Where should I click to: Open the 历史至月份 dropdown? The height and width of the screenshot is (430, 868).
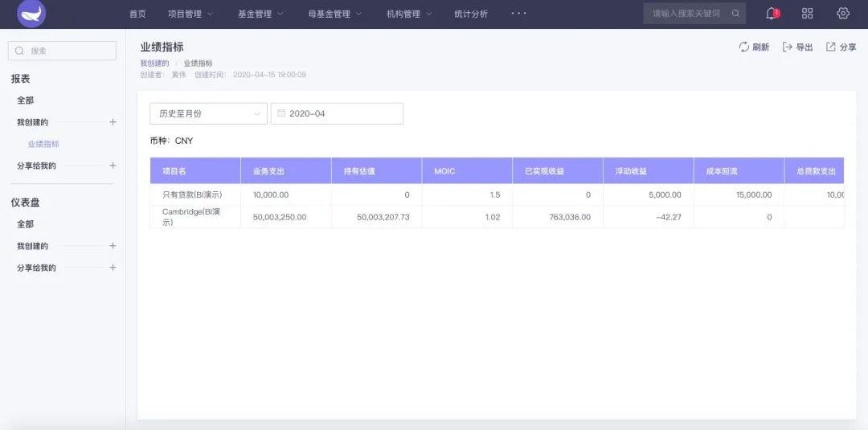point(208,113)
